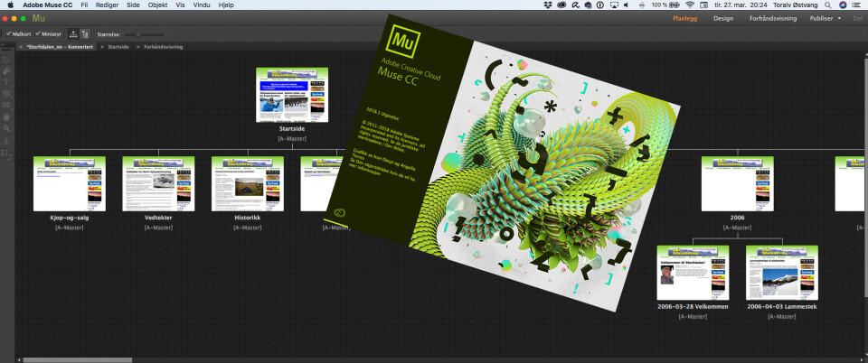
Task: Select the 2006-04-03 Lammestek page thumbnail
Action: [x=782, y=273]
